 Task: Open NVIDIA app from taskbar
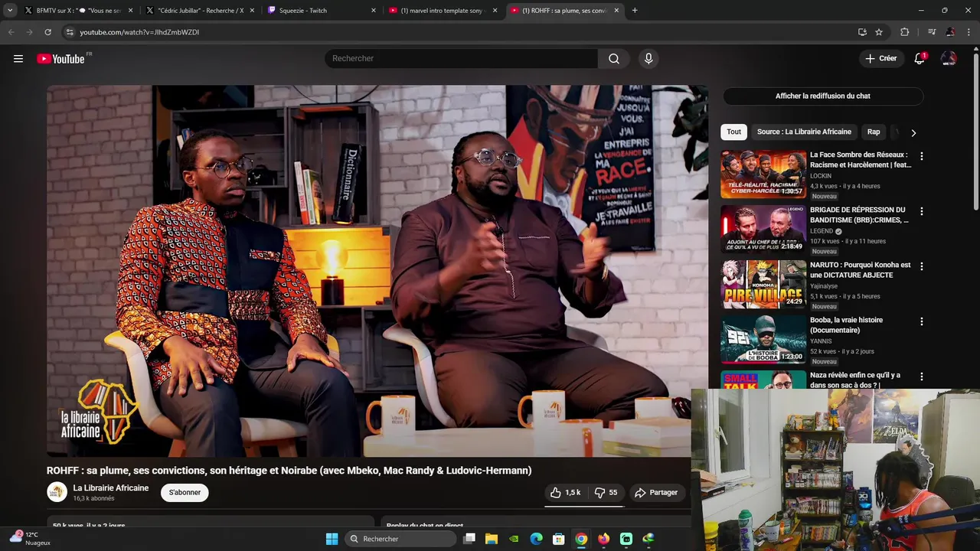tap(514, 539)
